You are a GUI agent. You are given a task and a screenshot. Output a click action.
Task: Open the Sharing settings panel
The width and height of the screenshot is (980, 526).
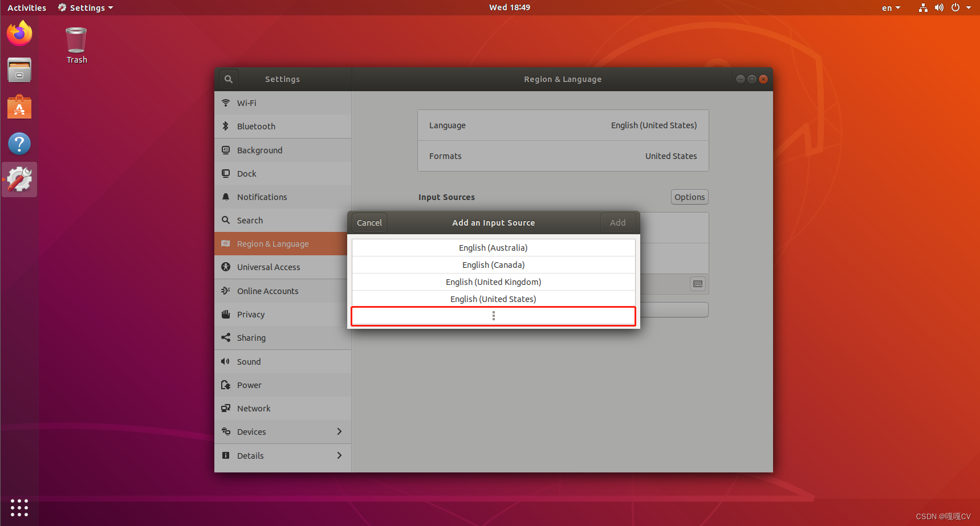[x=283, y=337]
